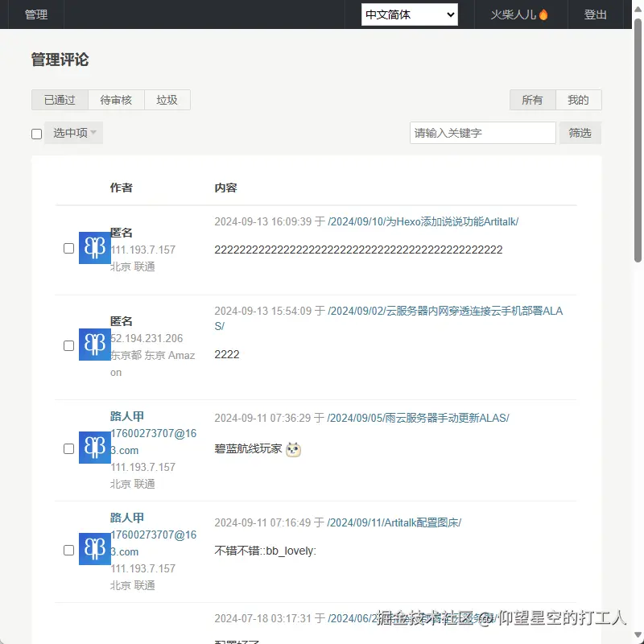
Task: Click IP 52.194.231.206 text
Action: click(x=147, y=338)
